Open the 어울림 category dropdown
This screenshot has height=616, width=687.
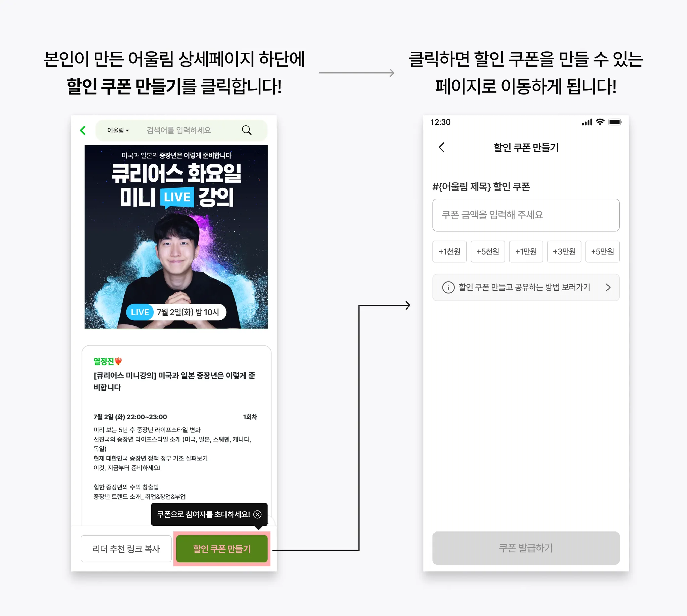point(118,130)
